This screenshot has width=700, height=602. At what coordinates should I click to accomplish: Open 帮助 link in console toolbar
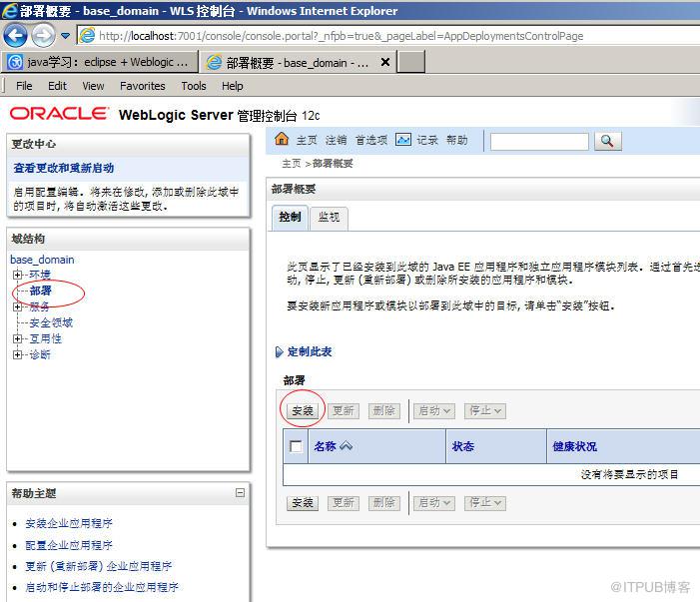(x=456, y=140)
